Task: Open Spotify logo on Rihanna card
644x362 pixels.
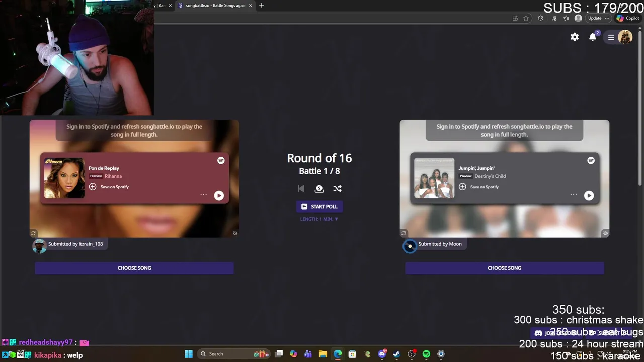Action: click(x=221, y=160)
